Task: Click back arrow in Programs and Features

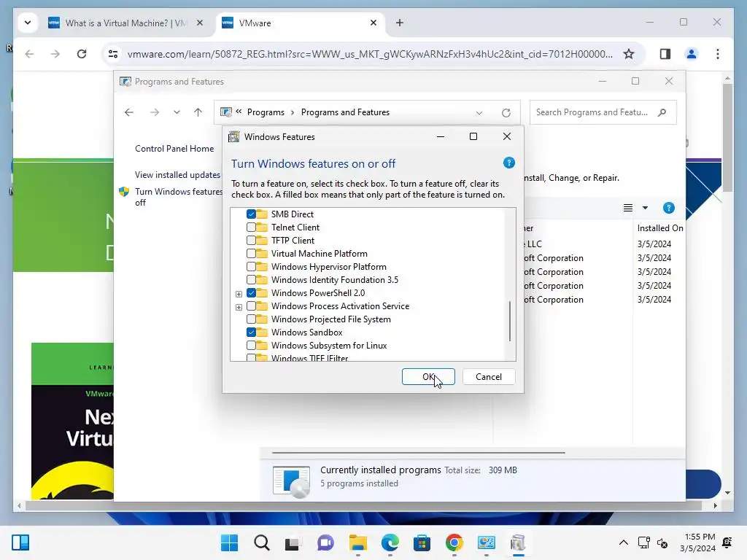Action: pyautogui.click(x=128, y=112)
